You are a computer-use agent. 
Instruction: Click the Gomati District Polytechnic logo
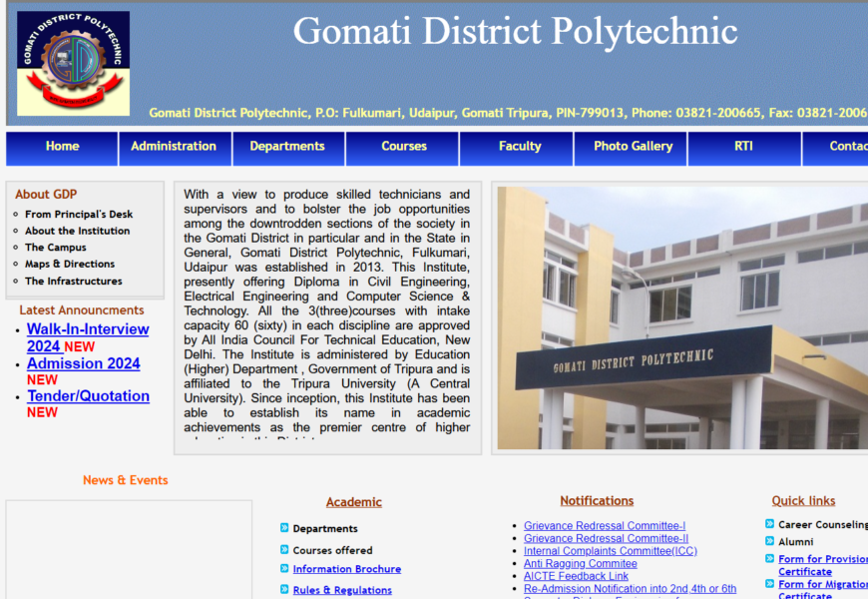pos(73,63)
